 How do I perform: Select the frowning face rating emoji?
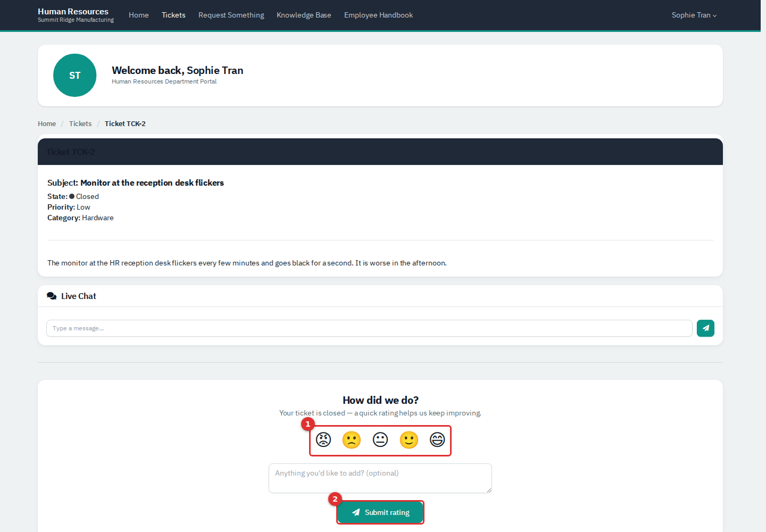[352, 440]
